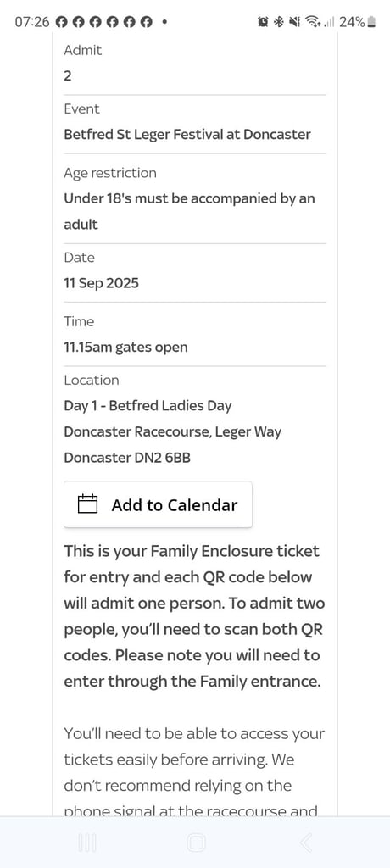390x868 pixels.
Task: Tap the Wi-Fi signal status icon
Action: click(x=314, y=22)
